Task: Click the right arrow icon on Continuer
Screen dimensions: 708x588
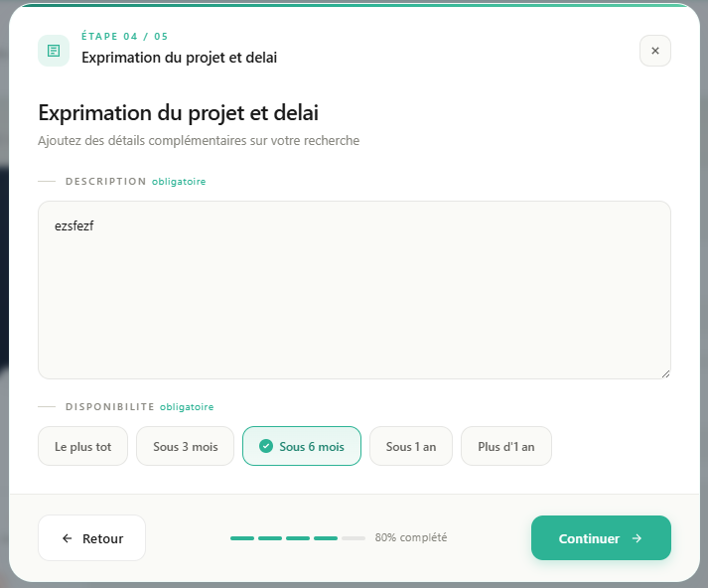Action: (637, 538)
